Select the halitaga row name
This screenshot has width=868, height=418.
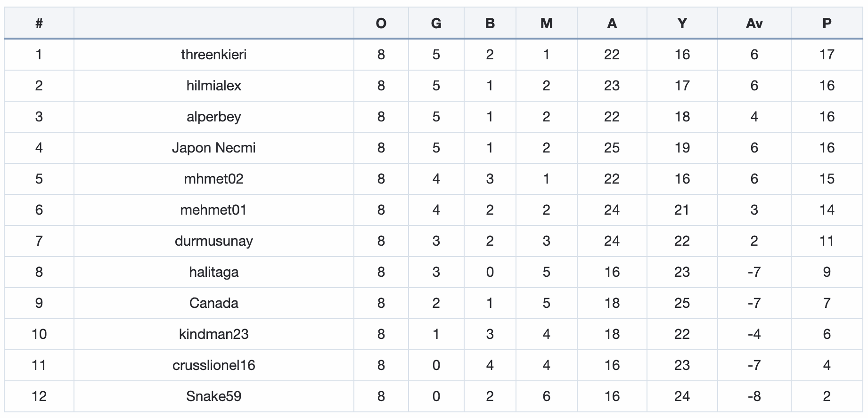coord(214,272)
